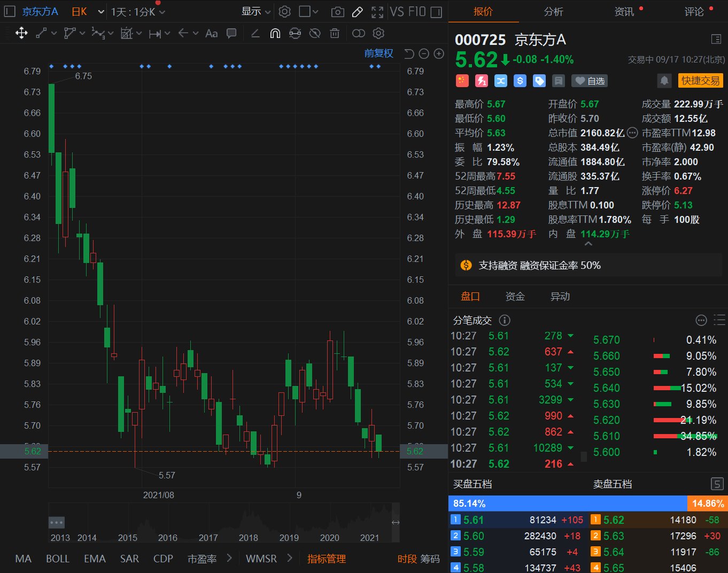The height and width of the screenshot is (573, 728).
Task: Open the chart layout square dropdown
Action: pos(308,11)
